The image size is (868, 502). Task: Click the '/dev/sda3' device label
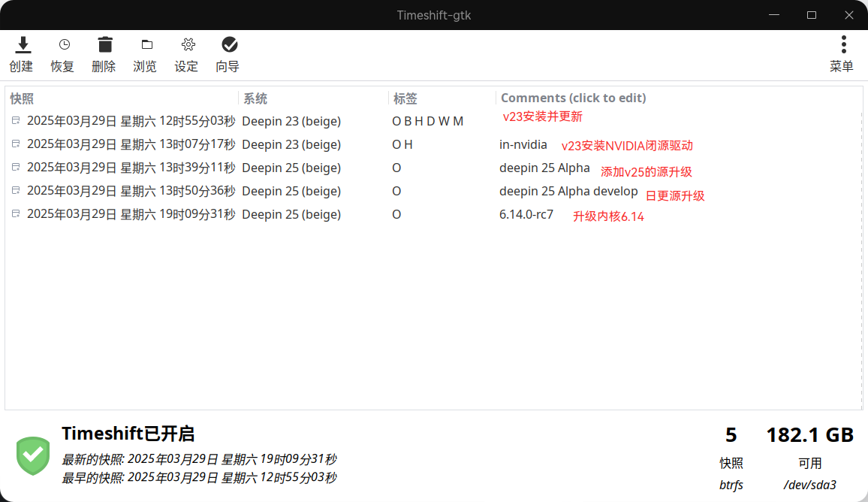pyautogui.click(x=810, y=485)
